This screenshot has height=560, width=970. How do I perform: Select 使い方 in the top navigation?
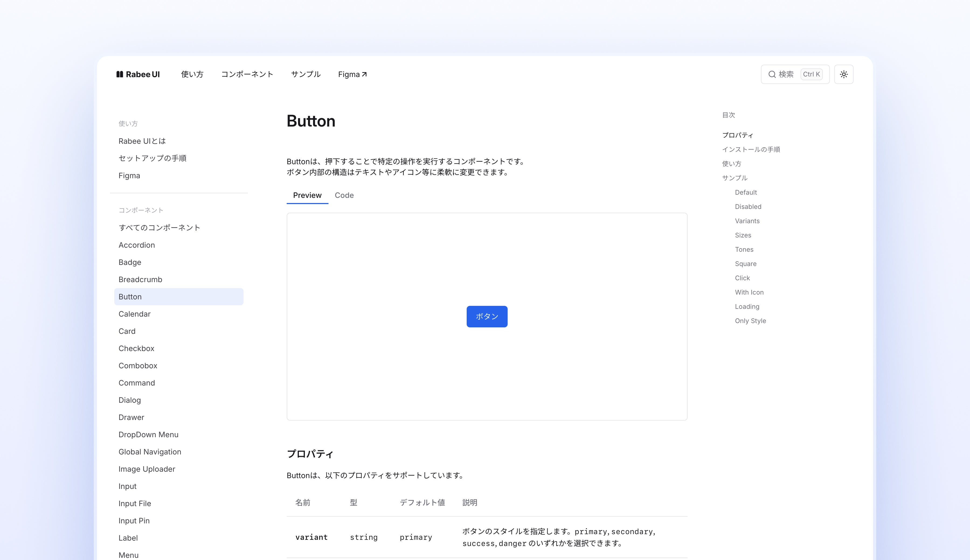[x=192, y=74]
